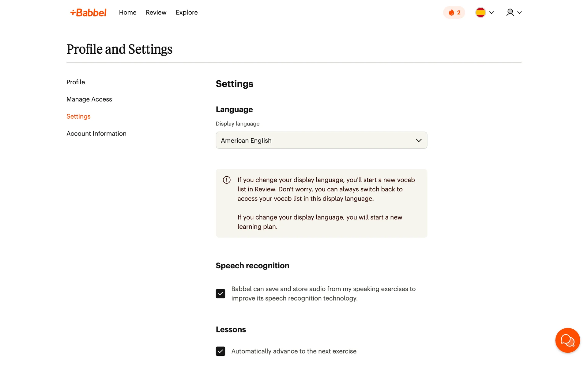This screenshot has height=368, width=588.
Task: Open Manage Access section
Action: click(89, 99)
